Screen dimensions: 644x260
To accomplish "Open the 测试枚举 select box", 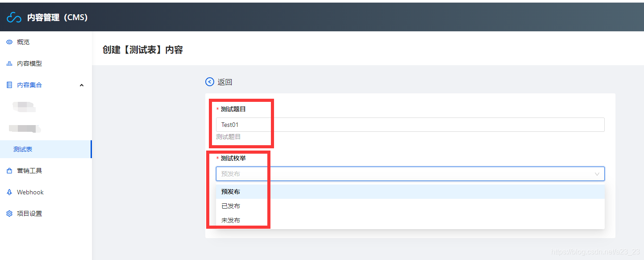I will [x=410, y=174].
